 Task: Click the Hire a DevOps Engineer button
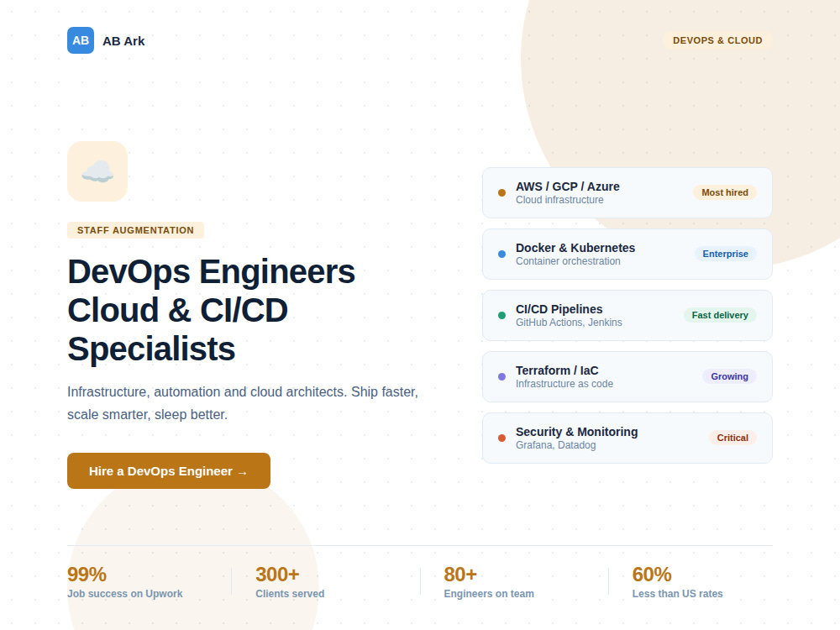click(x=169, y=471)
